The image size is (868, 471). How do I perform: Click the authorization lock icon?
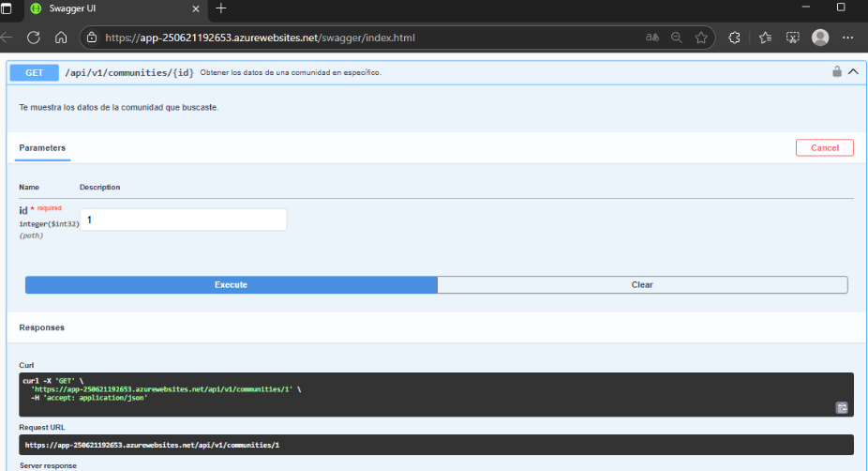coord(837,71)
